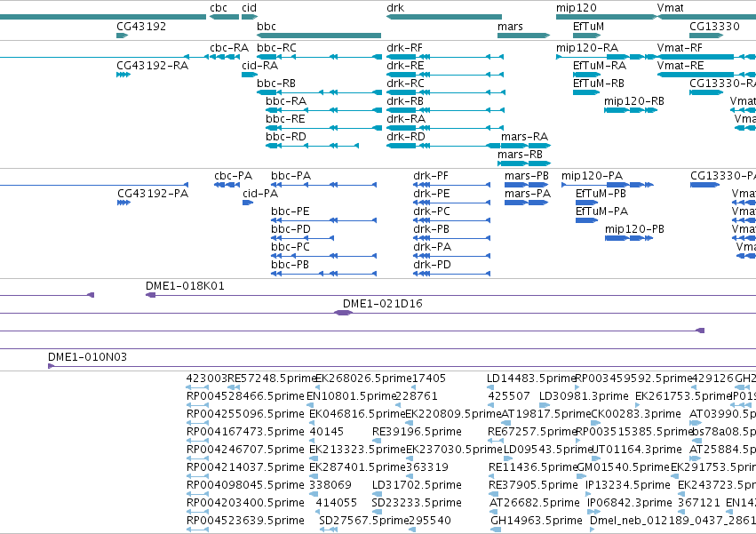
Task: Select the mip120 gene span
Action: pos(607,17)
